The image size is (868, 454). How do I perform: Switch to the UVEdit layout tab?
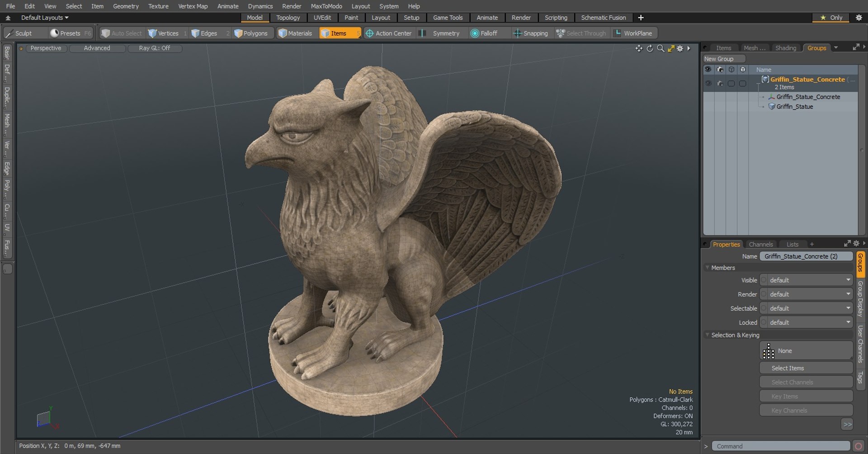322,18
